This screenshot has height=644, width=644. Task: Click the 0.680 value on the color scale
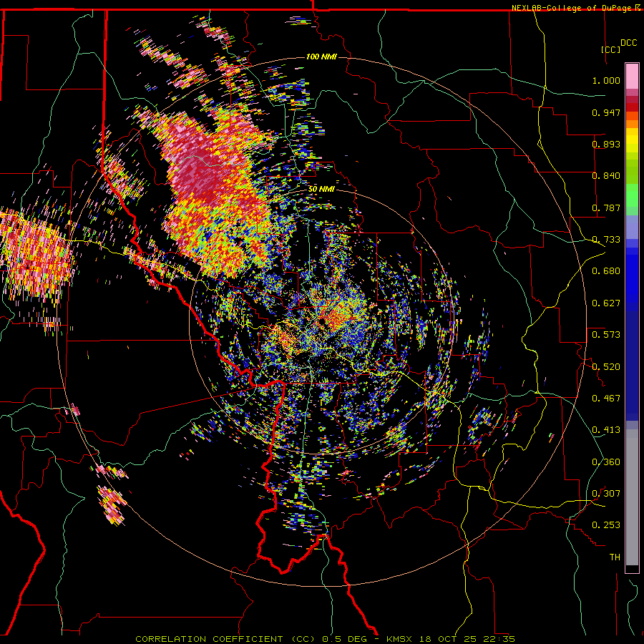coord(606,271)
